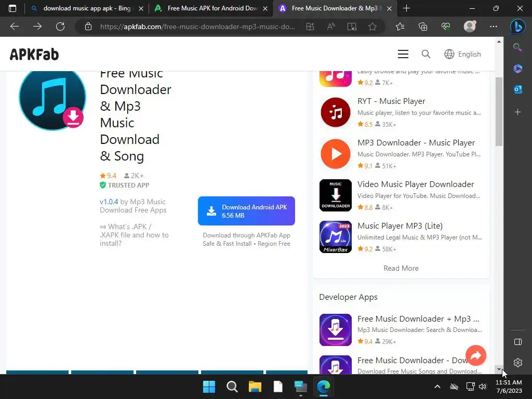532x399 pixels.
Task: Open the APKFab hamburger menu
Action: [x=403, y=54]
